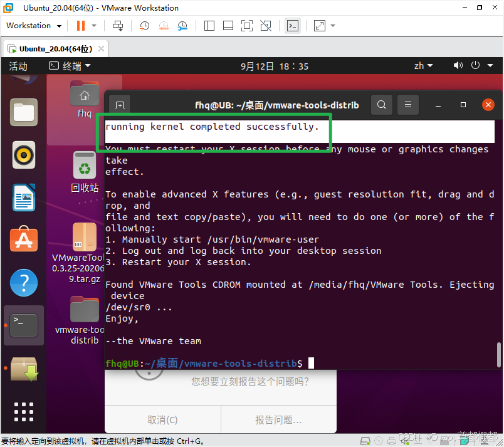Enter full screen mode
This screenshot has height=447, width=504.
(x=247, y=26)
